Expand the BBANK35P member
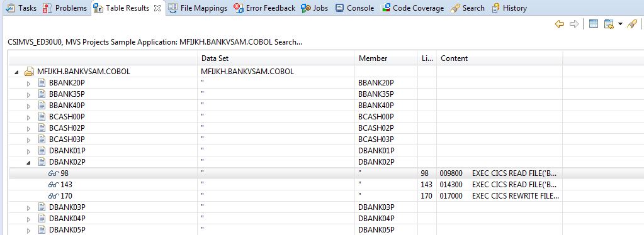 click(28, 95)
